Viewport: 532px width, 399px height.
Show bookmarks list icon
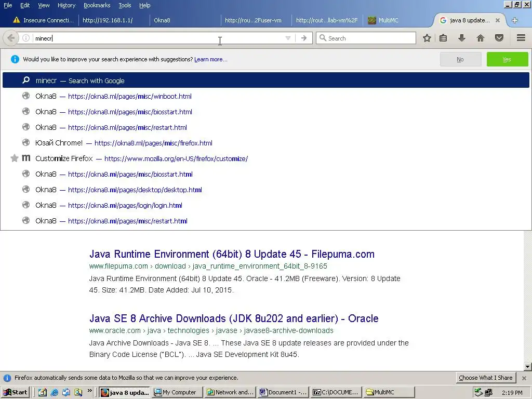[x=443, y=38]
